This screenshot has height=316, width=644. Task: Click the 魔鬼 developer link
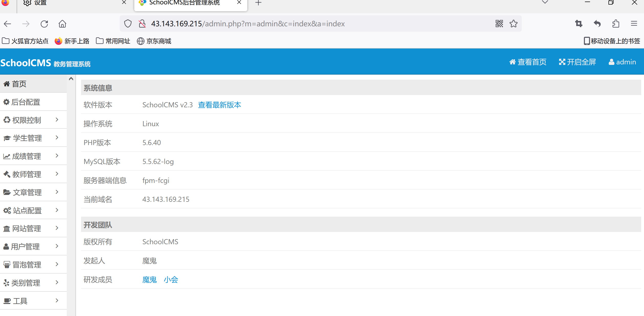click(x=149, y=279)
